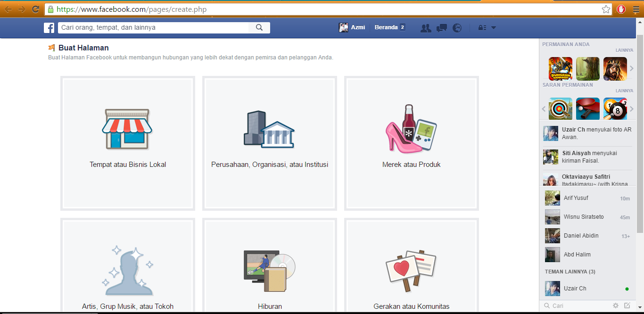Image resolution: width=644 pixels, height=314 pixels.
Task: Reload the page with refresh button
Action: tap(35, 9)
